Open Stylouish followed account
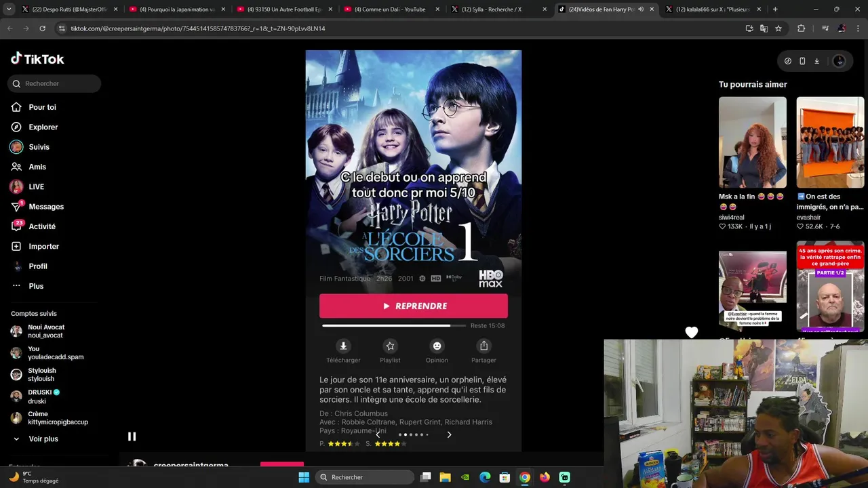Image resolution: width=868 pixels, height=488 pixels. click(x=41, y=374)
